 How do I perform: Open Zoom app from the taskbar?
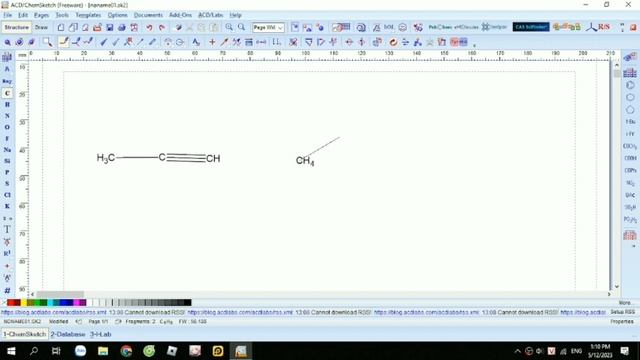[x=80, y=351]
